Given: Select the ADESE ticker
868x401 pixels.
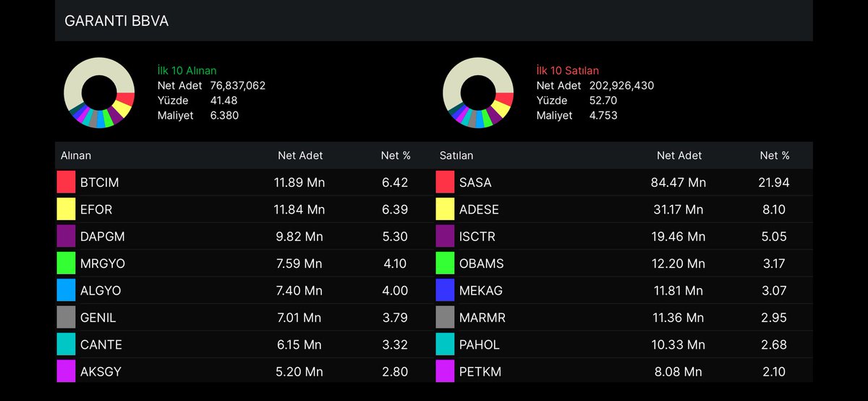Looking at the screenshot, I should click(x=479, y=210).
